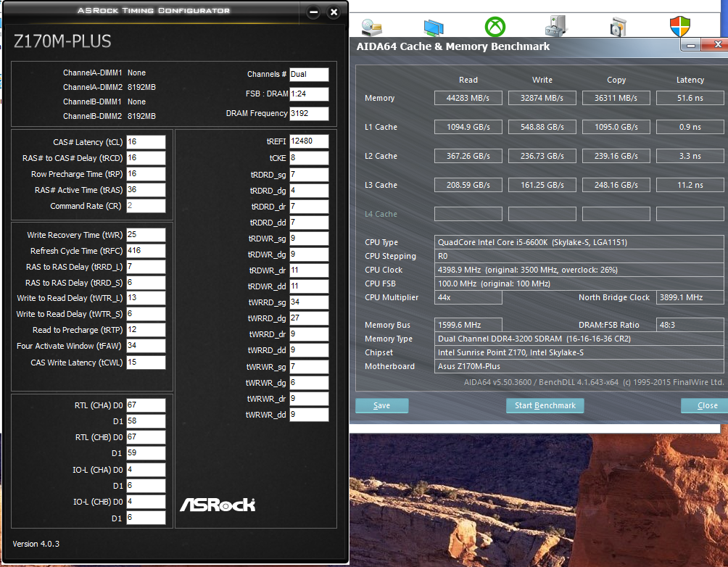728x567 pixels.
Task: Click the blue network monitors icon
Action: tap(434, 28)
